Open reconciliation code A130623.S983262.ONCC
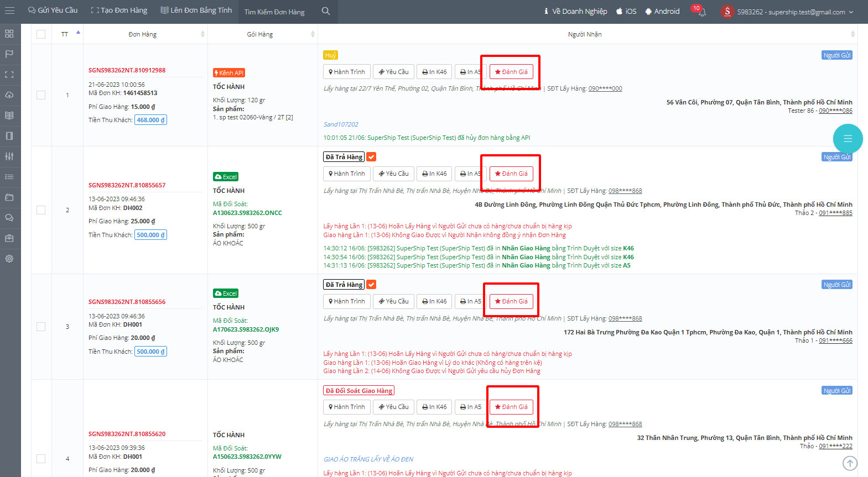Screen dimensions: 868x477 [x=247, y=213]
